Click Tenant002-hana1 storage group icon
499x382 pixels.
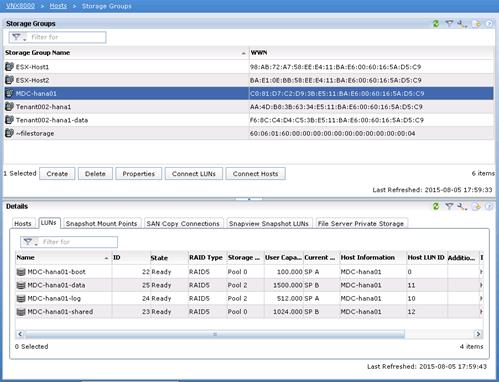click(x=9, y=107)
